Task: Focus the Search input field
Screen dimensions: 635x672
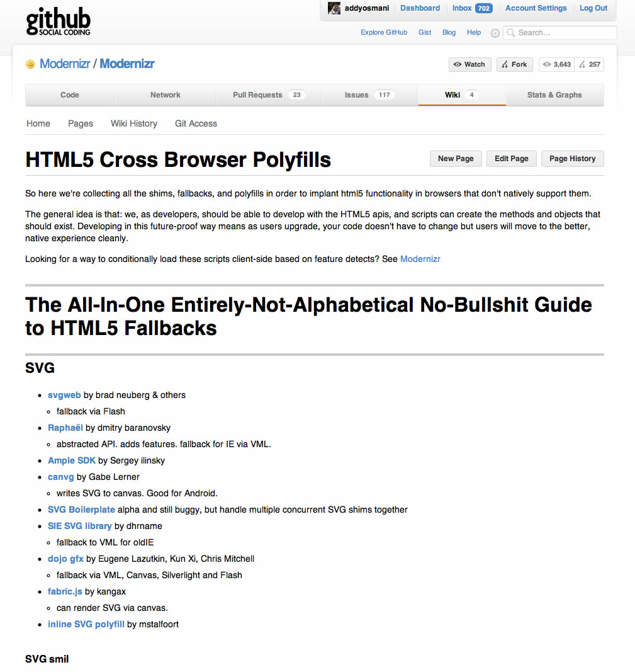Action: pos(565,33)
